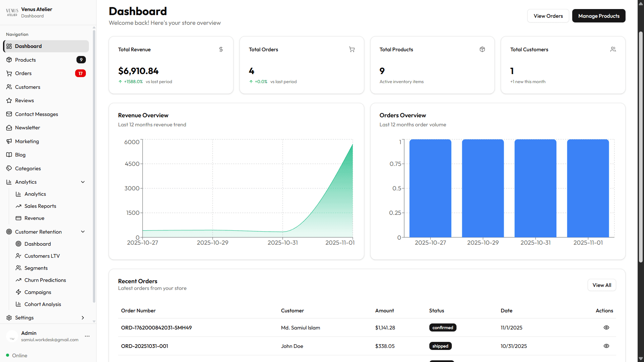The image size is (644, 362).
Task: Go to Churn Predictions in sidebar
Action: point(45,280)
